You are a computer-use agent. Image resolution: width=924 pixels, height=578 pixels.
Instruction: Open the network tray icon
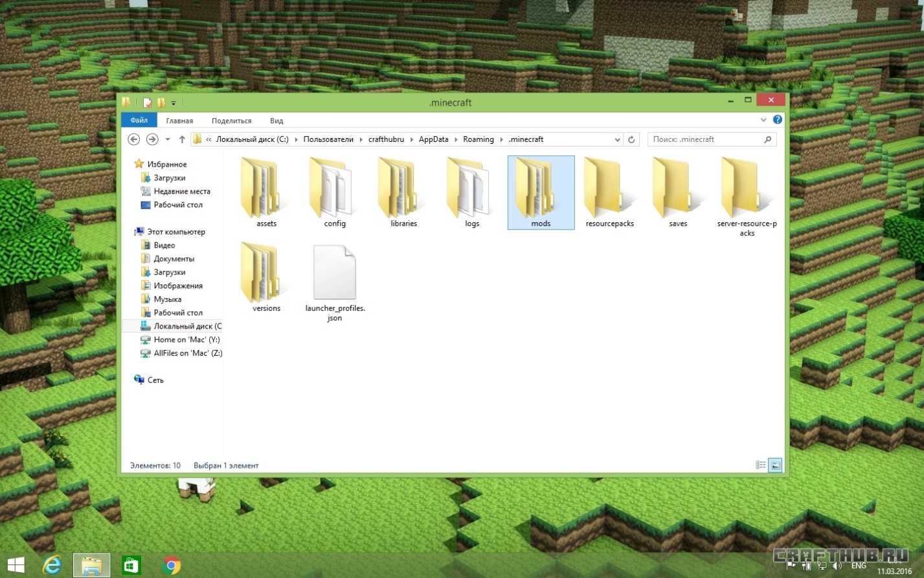pos(822,566)
